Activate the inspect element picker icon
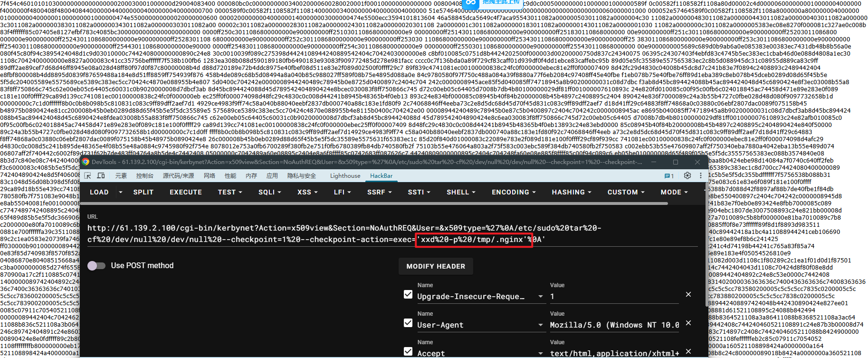This screenshot has width=868, height=358. (x=87, y=175)
